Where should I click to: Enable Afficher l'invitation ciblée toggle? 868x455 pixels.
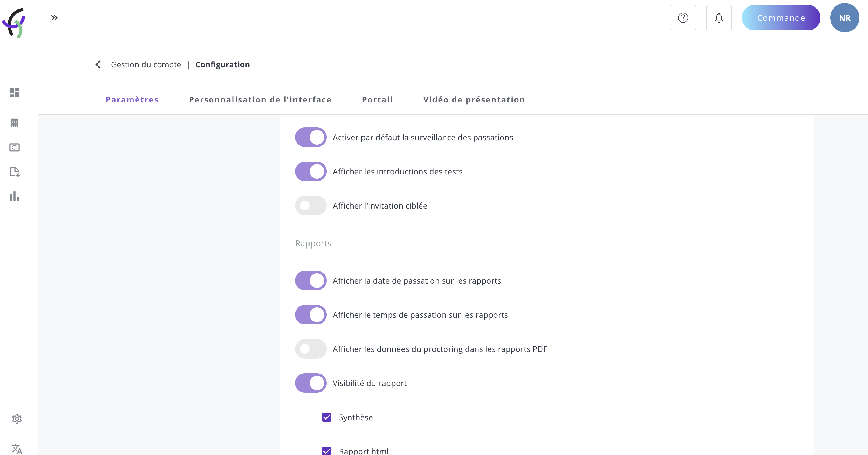point(311,206)
